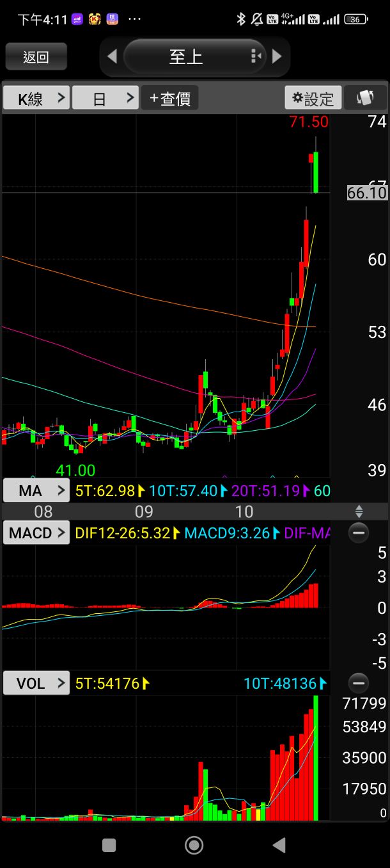Tap the 41.00 low price label

point(75,470)
